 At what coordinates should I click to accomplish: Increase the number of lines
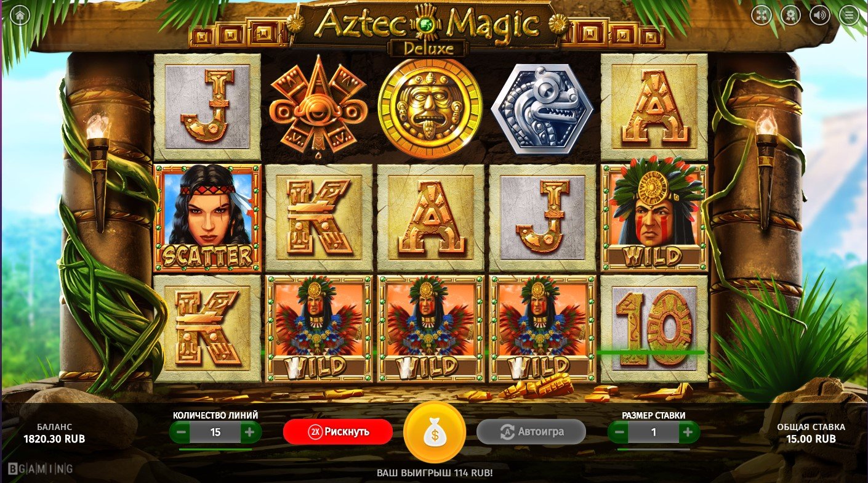[249, 432]
